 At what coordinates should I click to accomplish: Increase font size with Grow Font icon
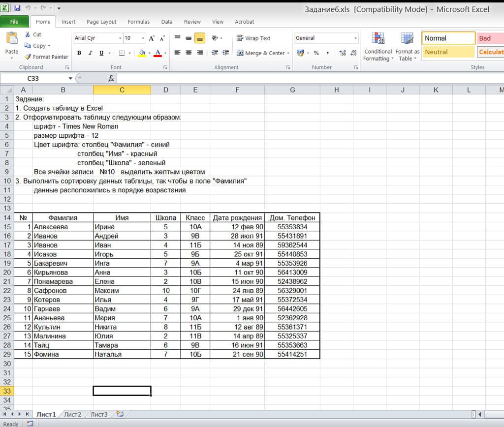(x=152, y=38)
